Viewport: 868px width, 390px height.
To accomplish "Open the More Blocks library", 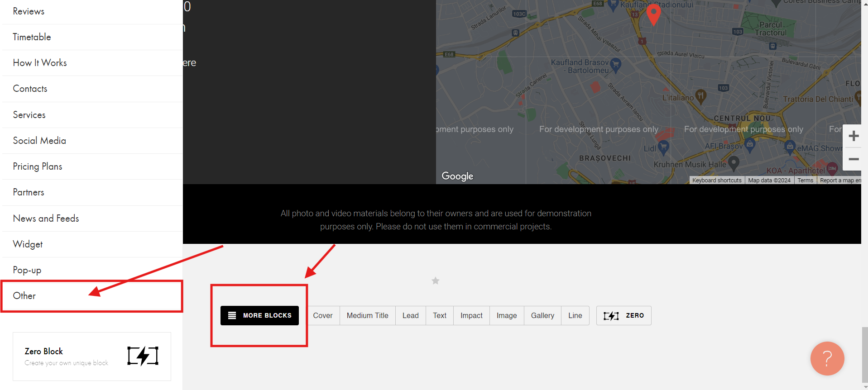I will [x=259, y=315].
